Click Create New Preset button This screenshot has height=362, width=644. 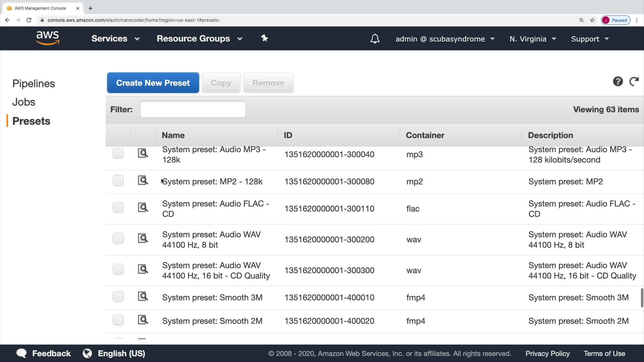coord(153,83)
